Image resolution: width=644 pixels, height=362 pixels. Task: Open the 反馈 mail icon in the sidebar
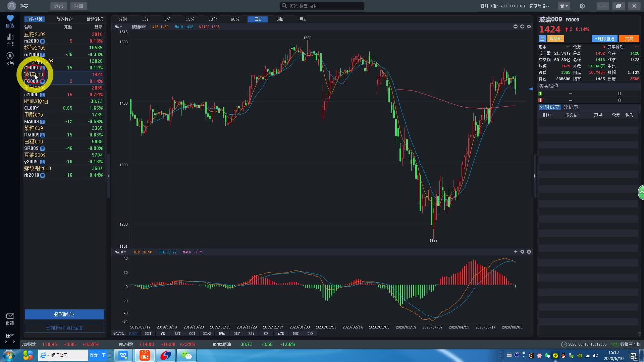point(10,319)
